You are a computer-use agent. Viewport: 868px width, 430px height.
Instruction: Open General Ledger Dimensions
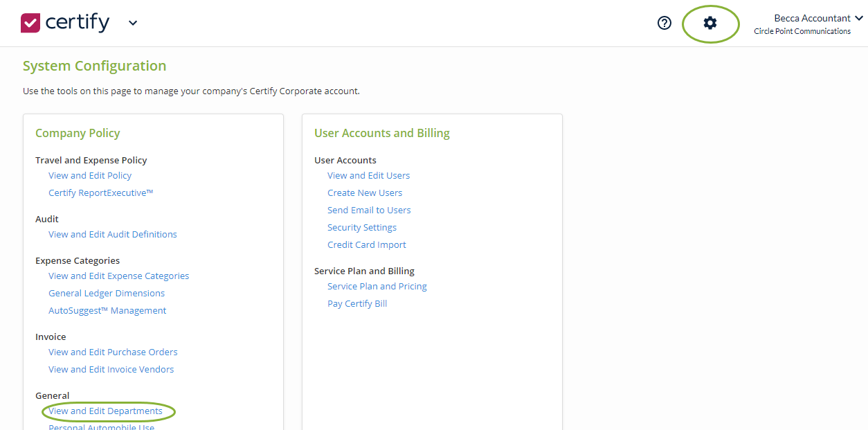tap(107, 293)
